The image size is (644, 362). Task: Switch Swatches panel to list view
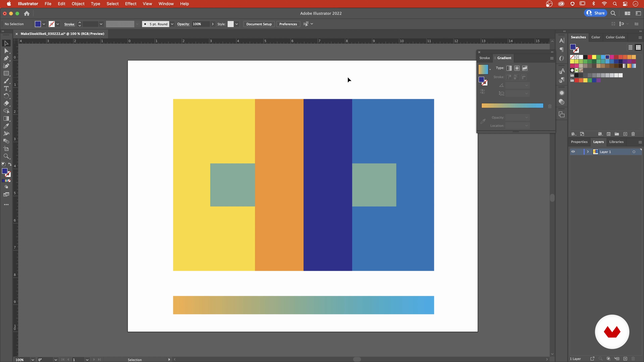[630, 47]
